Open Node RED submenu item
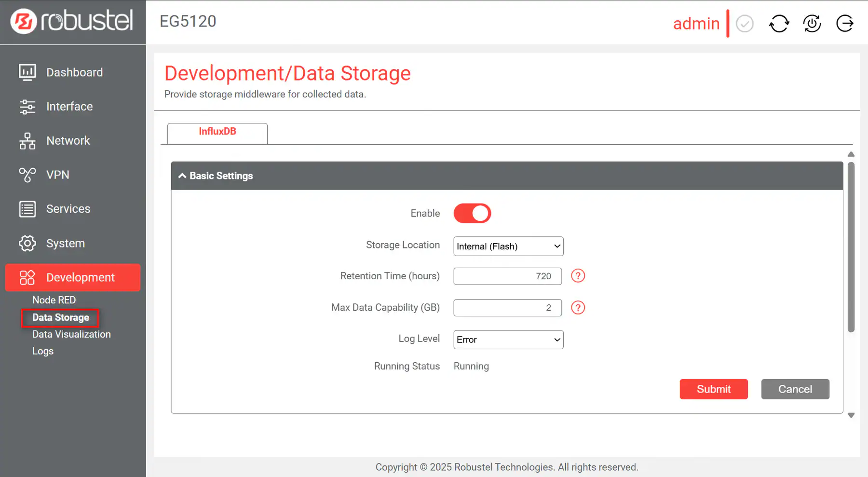 [54, 300]
